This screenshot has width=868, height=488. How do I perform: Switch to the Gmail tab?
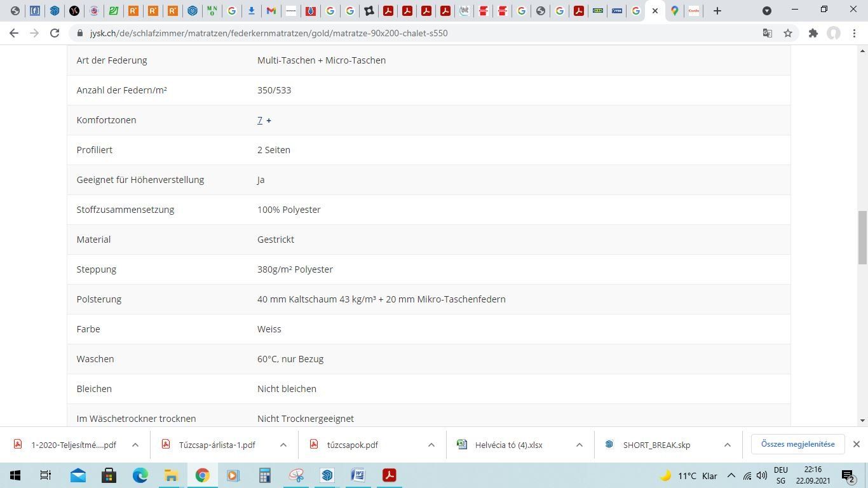271,11
